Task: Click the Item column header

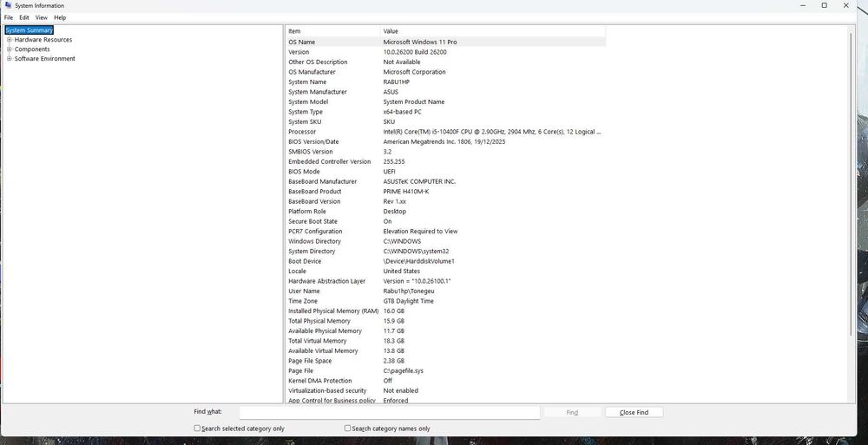Action: click(332, 31)
